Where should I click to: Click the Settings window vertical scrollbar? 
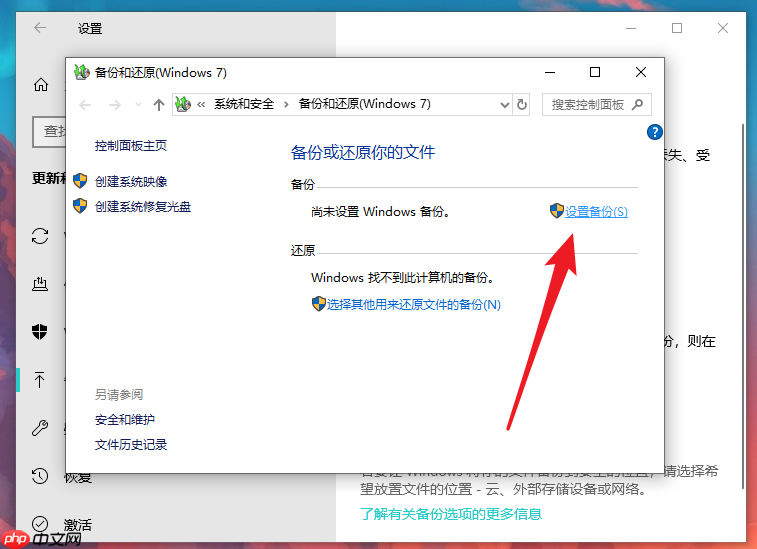[743, 306]
